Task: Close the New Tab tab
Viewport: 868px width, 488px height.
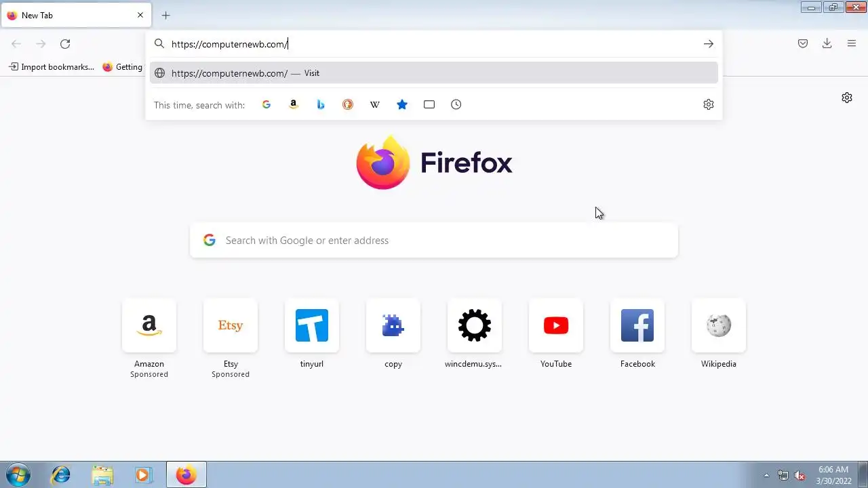Action: 140,15
